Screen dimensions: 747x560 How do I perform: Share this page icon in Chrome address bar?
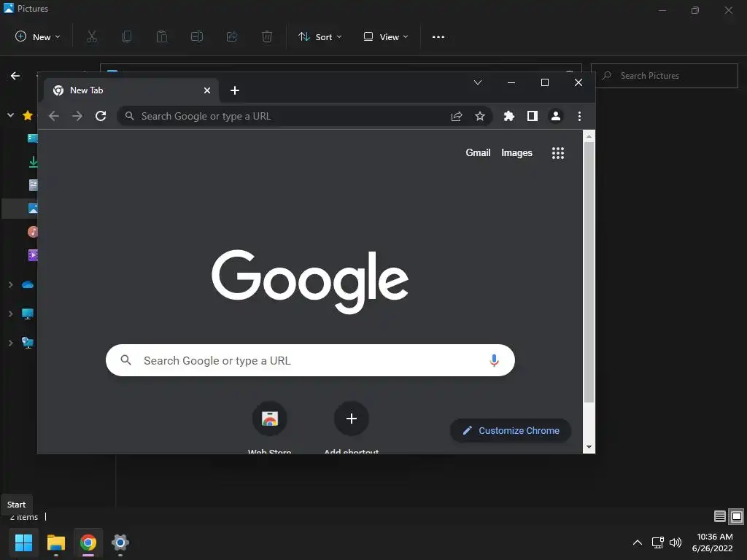pyautogui.click(x=457, y=116)
